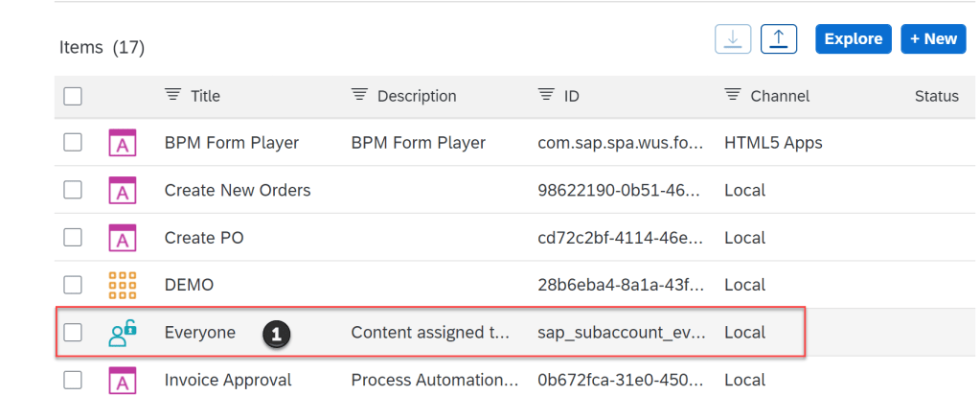This screenshot has height=396, width=980.
Task: Open the Title column filter menu
Action: pyautogui.click(x=173, y=95)
